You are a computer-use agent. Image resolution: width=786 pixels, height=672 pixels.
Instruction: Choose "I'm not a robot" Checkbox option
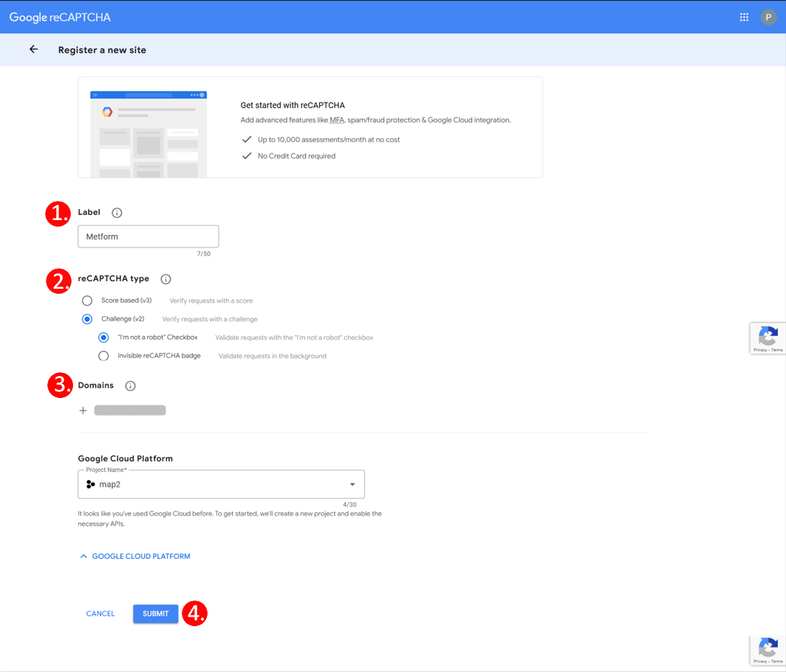pos(103,337)
